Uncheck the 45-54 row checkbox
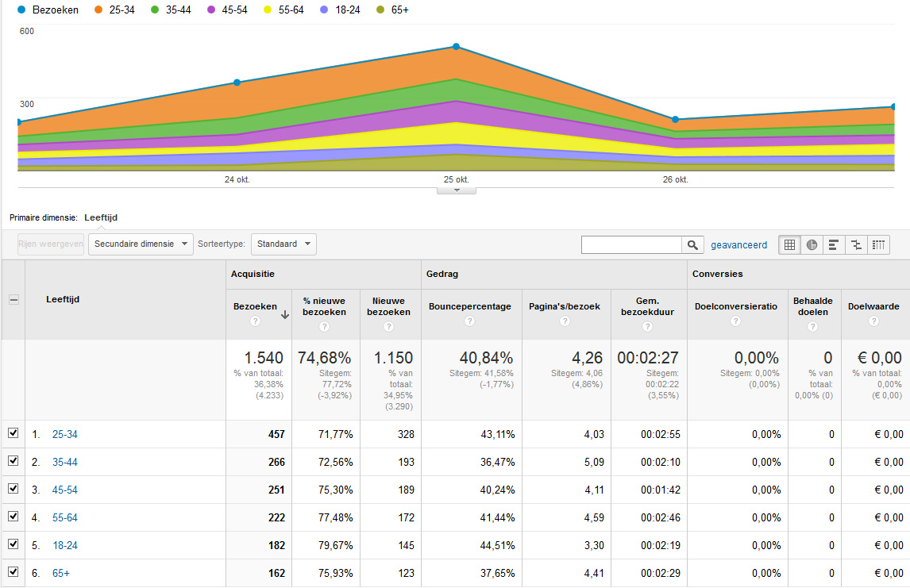 pyautogui.click(x=13, y=489)
